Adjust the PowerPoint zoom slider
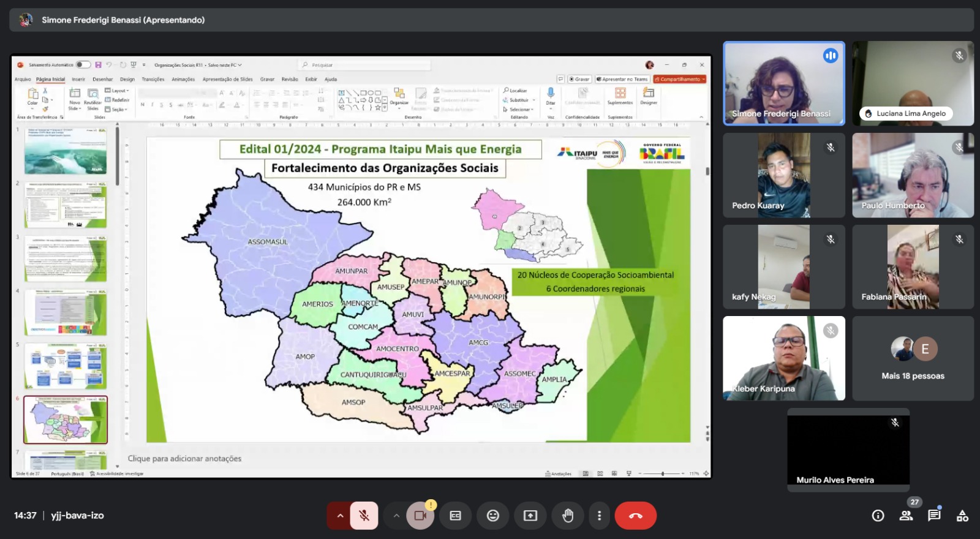The image size is (980, 539). tap(662, 473)
